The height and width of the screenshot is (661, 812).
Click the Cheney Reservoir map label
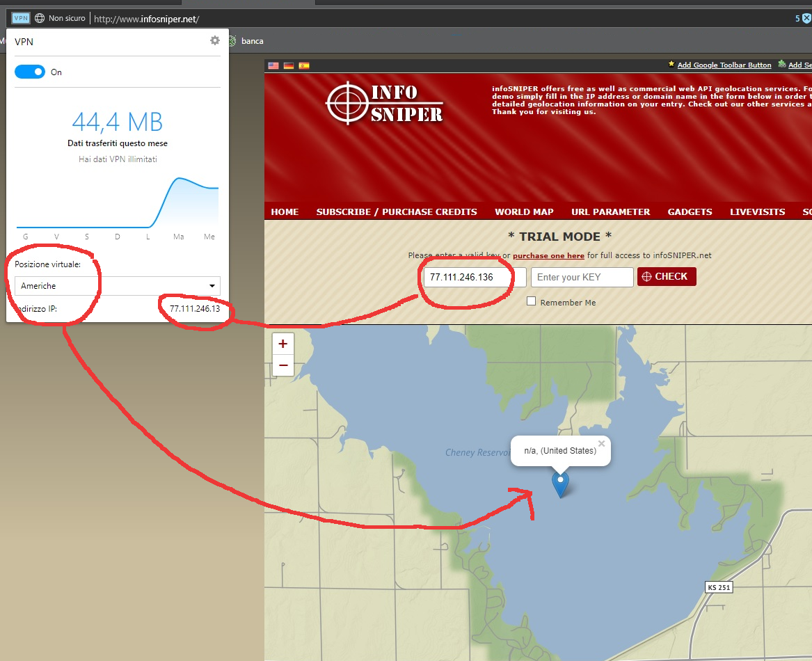coord(477,452)
